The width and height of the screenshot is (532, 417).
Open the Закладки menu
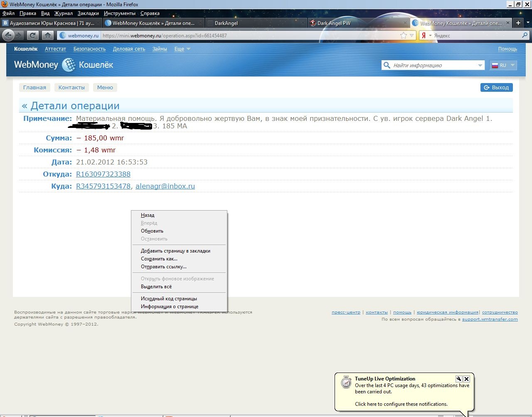88,13
